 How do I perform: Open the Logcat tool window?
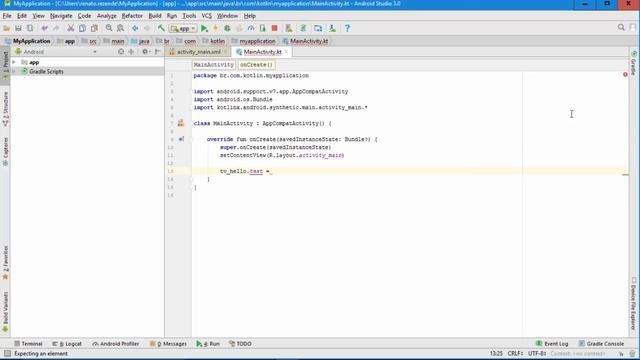[67, 344]
